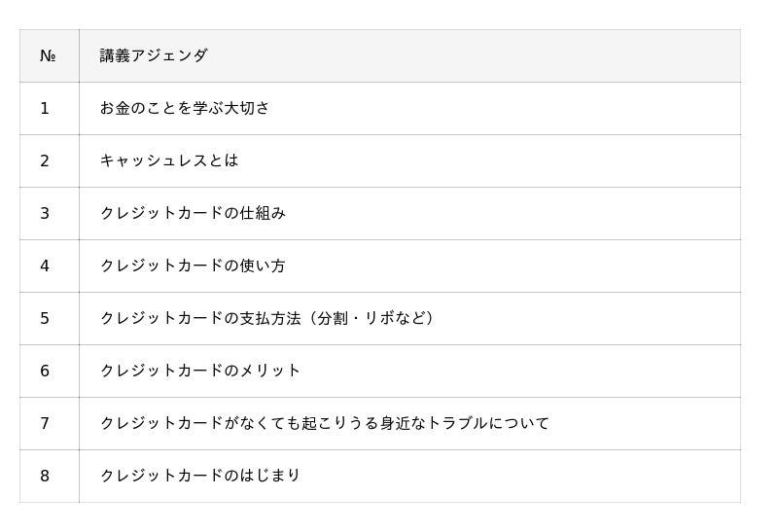This screenshot has height=532, width=778.
Task: Select row number 6 cell
Action: click(x=45, y=372)
